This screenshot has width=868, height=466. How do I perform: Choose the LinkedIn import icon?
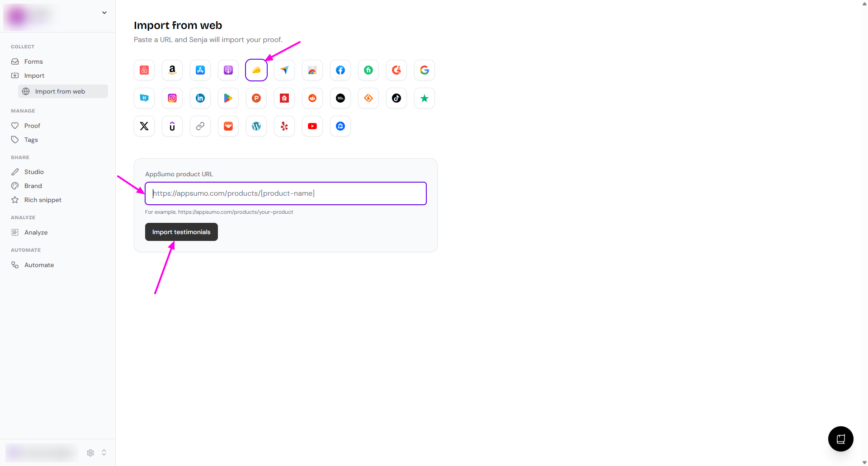tap(200, 98)
